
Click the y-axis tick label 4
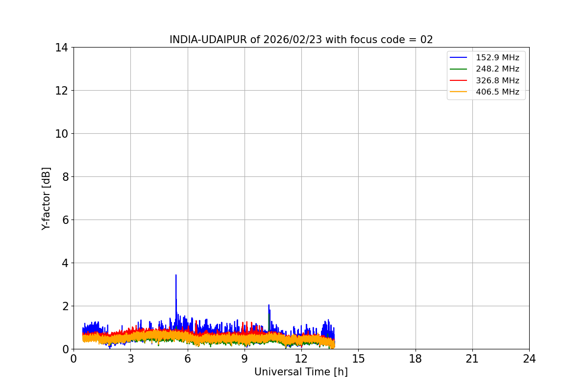[65, 263]
